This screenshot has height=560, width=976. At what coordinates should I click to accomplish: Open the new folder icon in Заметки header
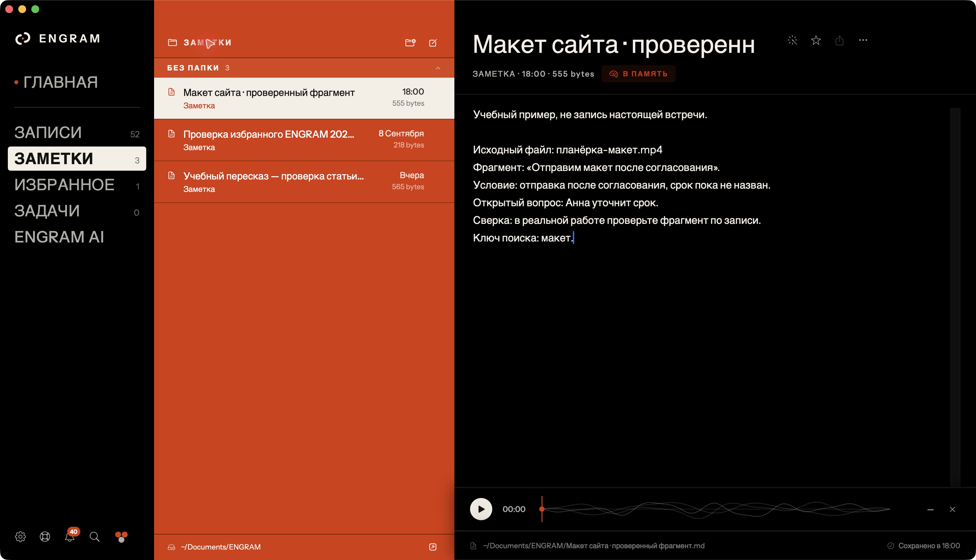[411, 43]
